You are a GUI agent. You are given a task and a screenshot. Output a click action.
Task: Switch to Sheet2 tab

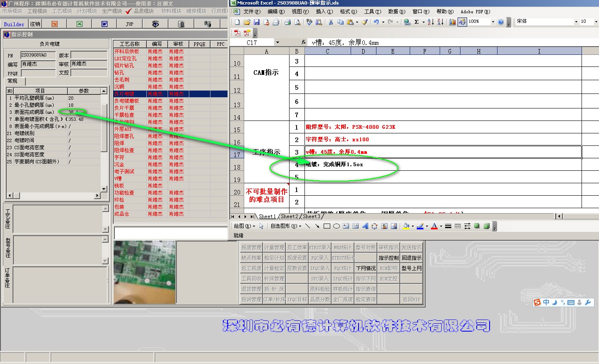click(x=289, y=216)
